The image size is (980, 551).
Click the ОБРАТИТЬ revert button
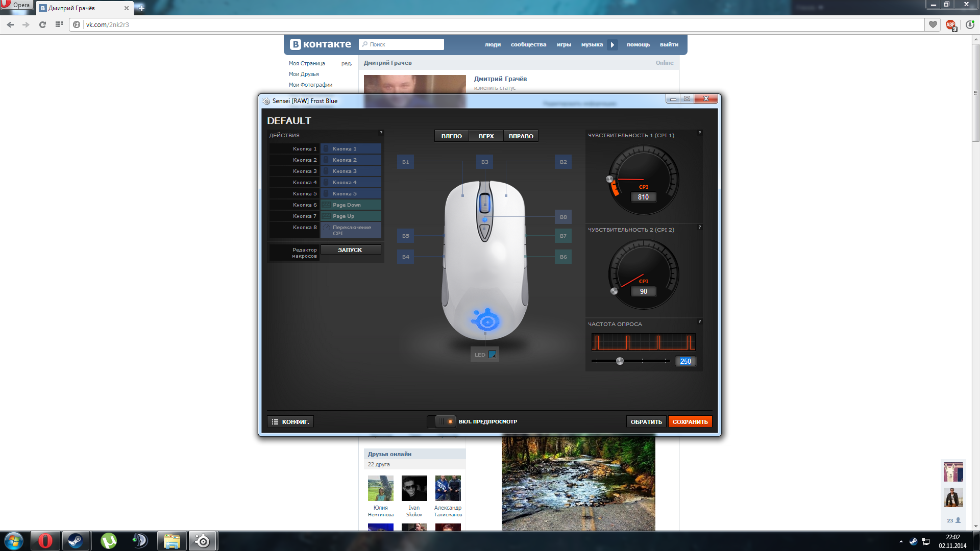[x=646, y=422]
